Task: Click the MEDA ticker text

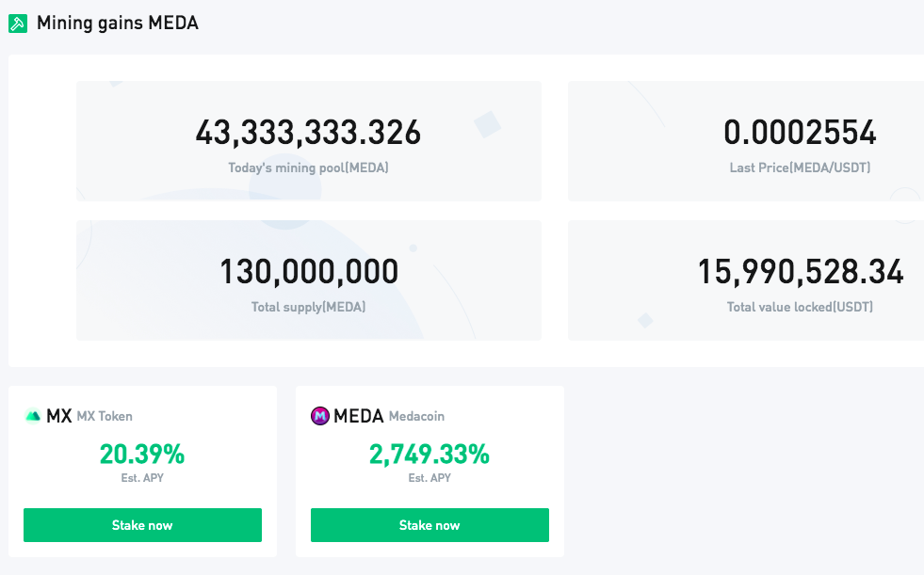Action: (358, 416)
